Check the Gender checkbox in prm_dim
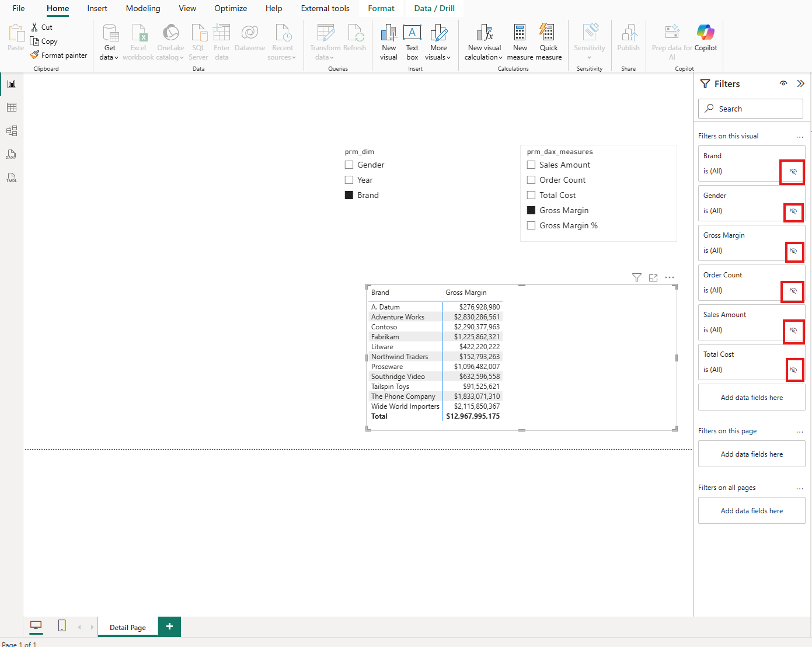The image size is (812, 647). click(x=349, y=165)
